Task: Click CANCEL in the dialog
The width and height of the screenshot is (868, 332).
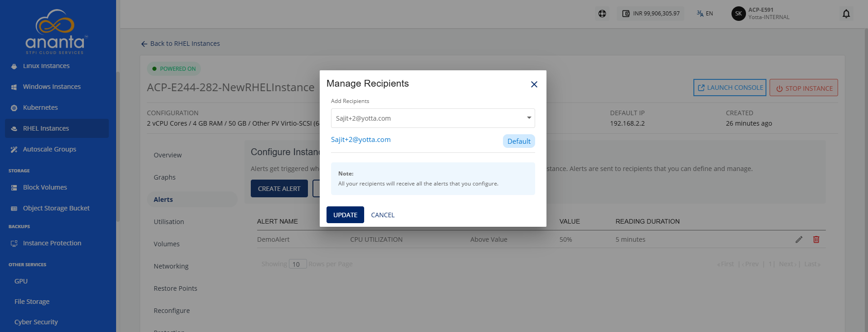Action: click(383, 215)
